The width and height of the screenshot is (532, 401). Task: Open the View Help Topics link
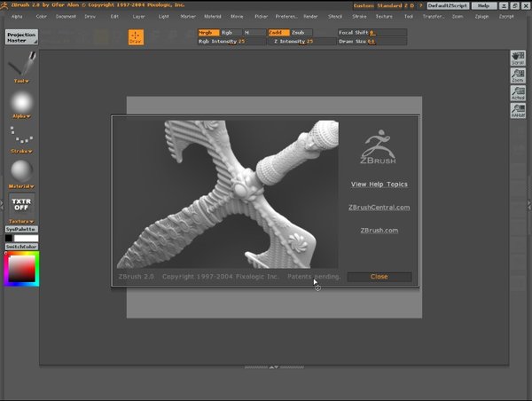pyautogui.click(x=379, y=184)
